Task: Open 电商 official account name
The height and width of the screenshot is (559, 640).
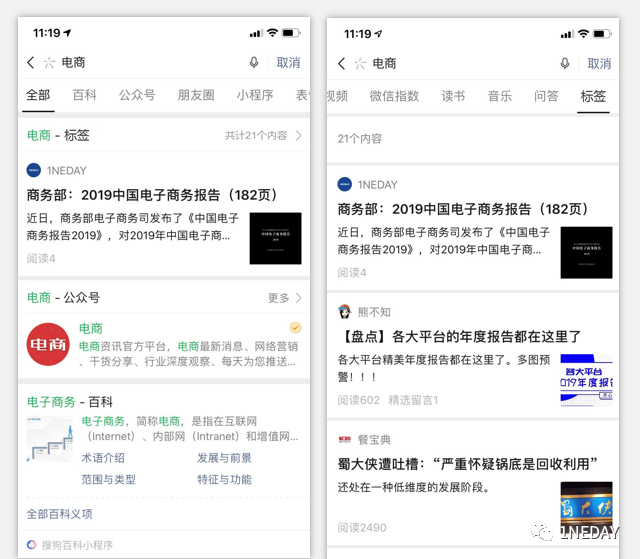Action: [91, 328]
